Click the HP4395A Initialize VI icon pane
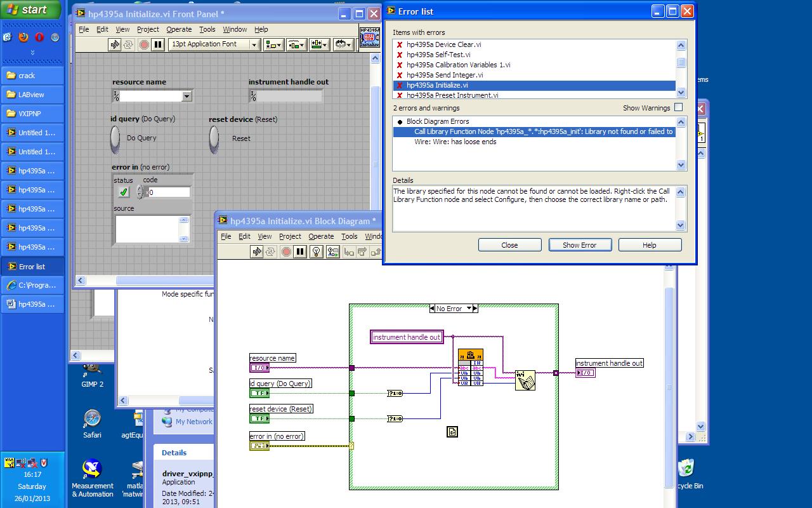Viewport: 812px width, 508px height. [x=369, y=37]
